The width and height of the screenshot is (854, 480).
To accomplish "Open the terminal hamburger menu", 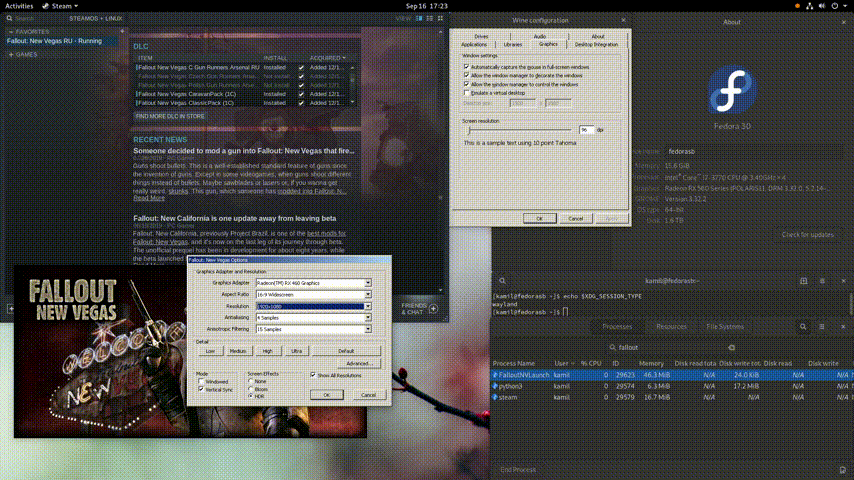I will click(x=822, y=281).
